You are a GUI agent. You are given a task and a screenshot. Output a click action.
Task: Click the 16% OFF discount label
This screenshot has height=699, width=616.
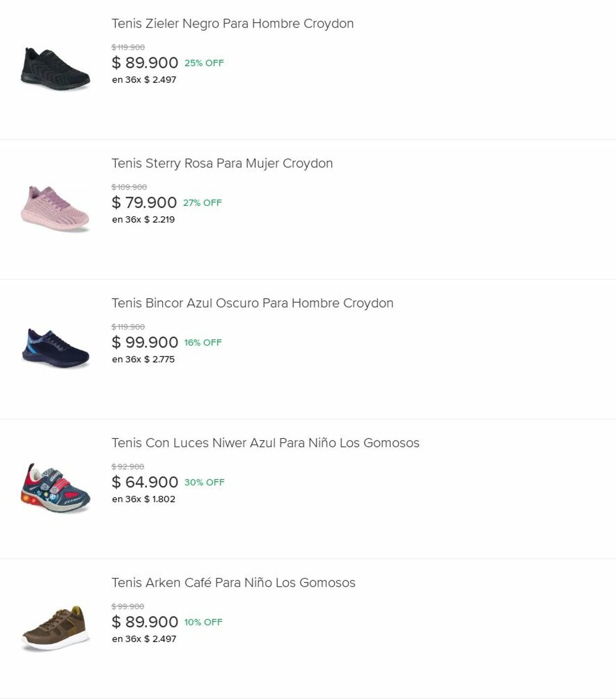(x=203, y=343)
